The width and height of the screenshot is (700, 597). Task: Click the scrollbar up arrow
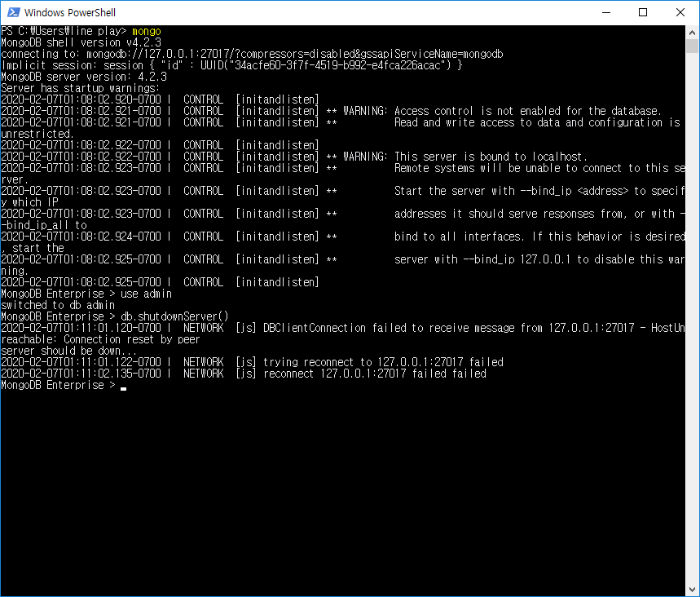(692, 33)
